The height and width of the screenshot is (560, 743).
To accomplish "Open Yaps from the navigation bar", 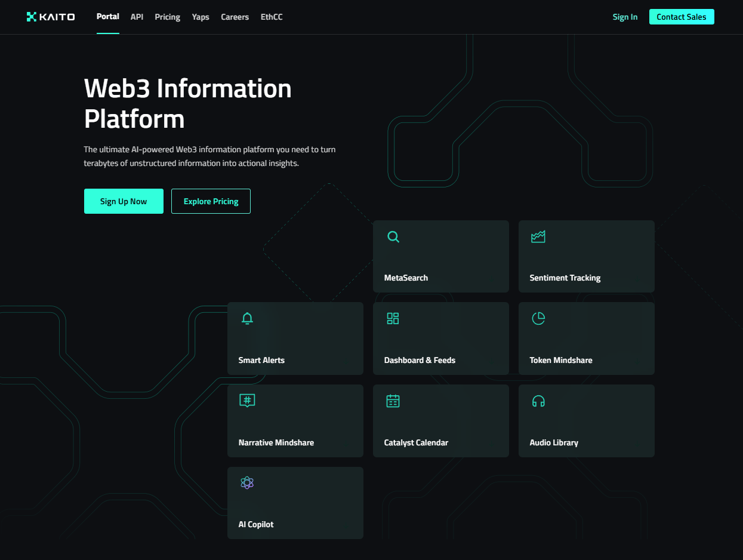I will coord(201,17).
